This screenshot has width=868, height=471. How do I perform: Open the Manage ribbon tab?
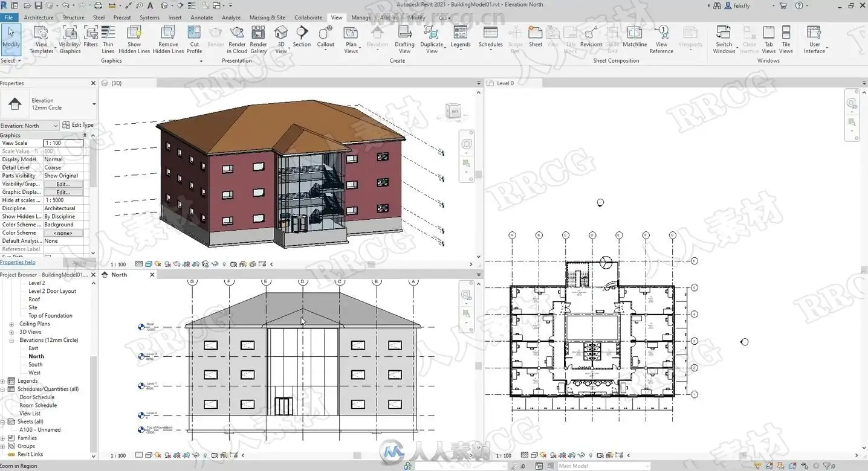(361, 18)
